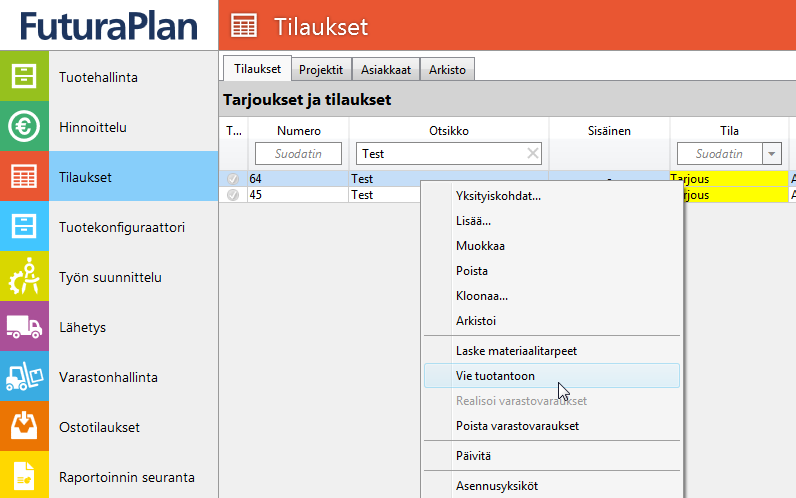The height and width of the screenshot is (498, 796).
Task: Click the T... column header
Action: (234, 130)
